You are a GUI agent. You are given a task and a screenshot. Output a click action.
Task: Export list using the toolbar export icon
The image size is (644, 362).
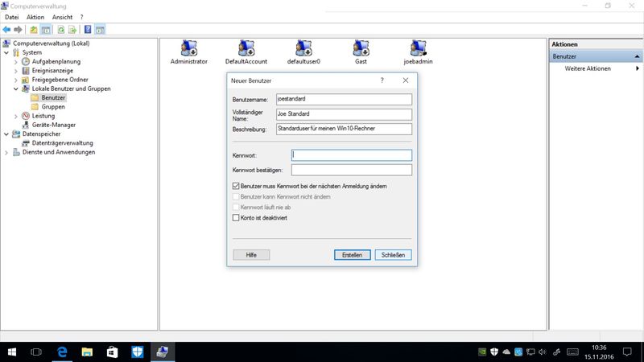[72, 30]
